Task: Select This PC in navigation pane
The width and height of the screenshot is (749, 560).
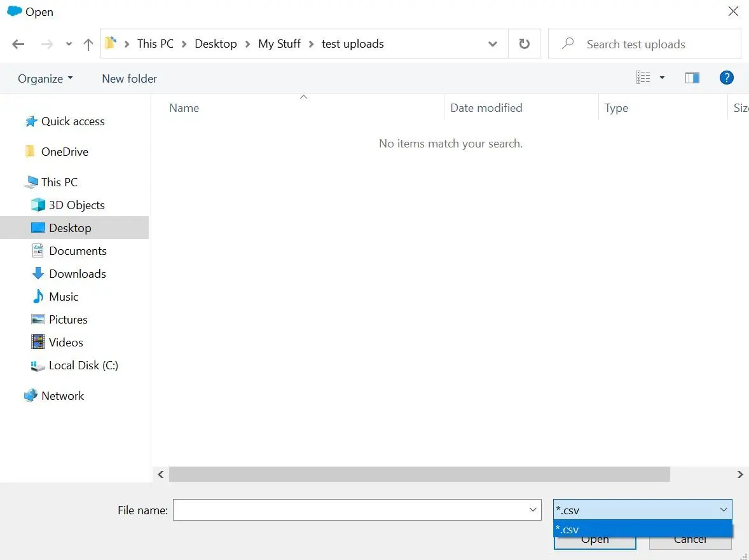Action: click(59, 182)
